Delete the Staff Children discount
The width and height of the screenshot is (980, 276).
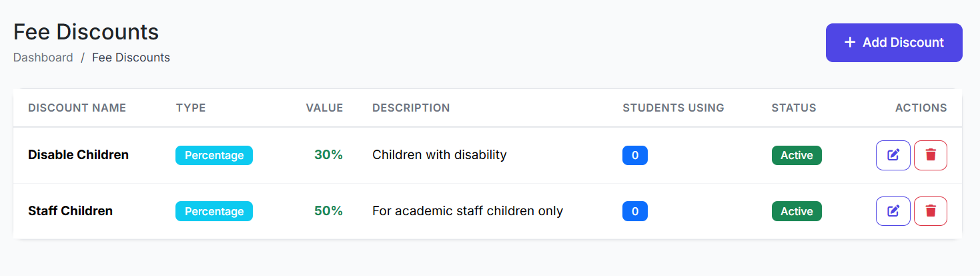(931, 211)
